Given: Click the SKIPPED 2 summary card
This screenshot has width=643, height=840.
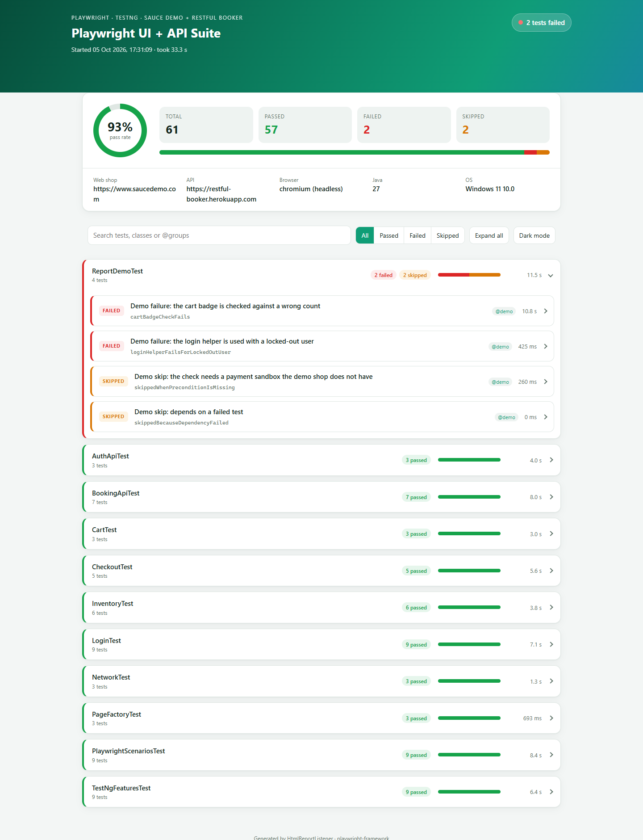Looking at the screenshot, I should (x=503, y=125).
